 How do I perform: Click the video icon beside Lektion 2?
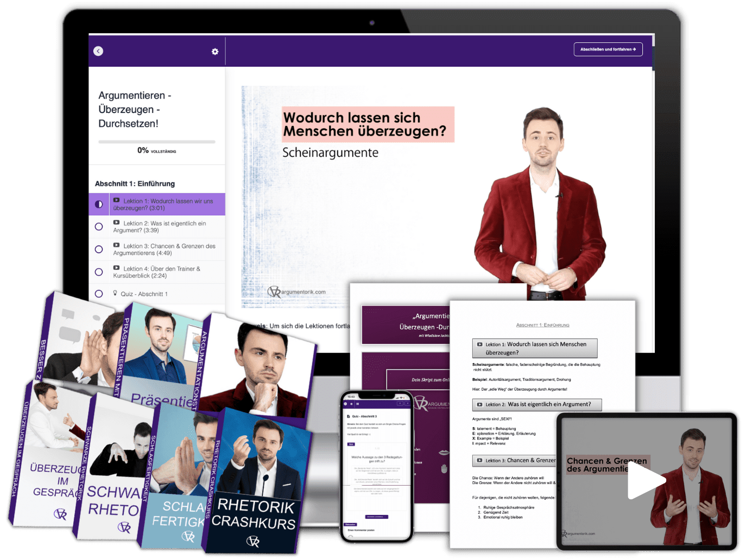pyautogui.click(x=116, y=222)
